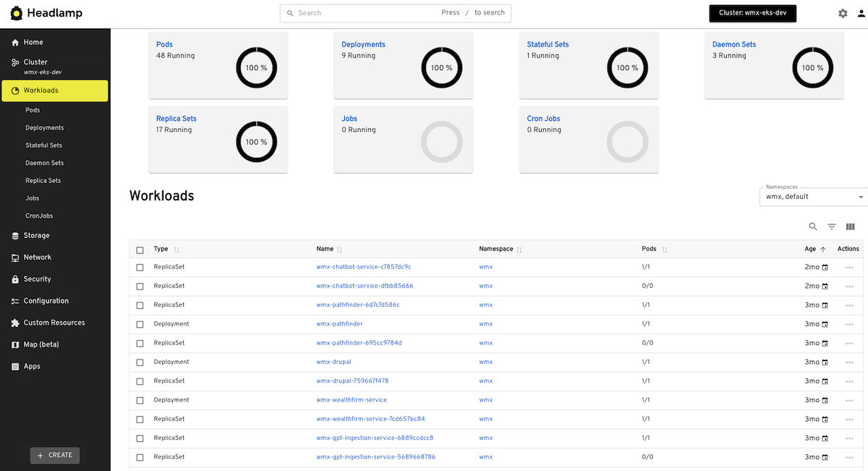The height and width of the screenshot is (471, 868).
Task: Open settings via the gear icon
Action: 843,13
